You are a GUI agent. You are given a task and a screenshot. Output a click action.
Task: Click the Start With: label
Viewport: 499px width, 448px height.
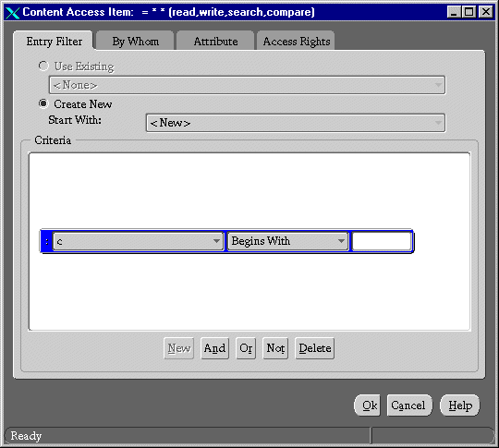[x=75, y=120]
